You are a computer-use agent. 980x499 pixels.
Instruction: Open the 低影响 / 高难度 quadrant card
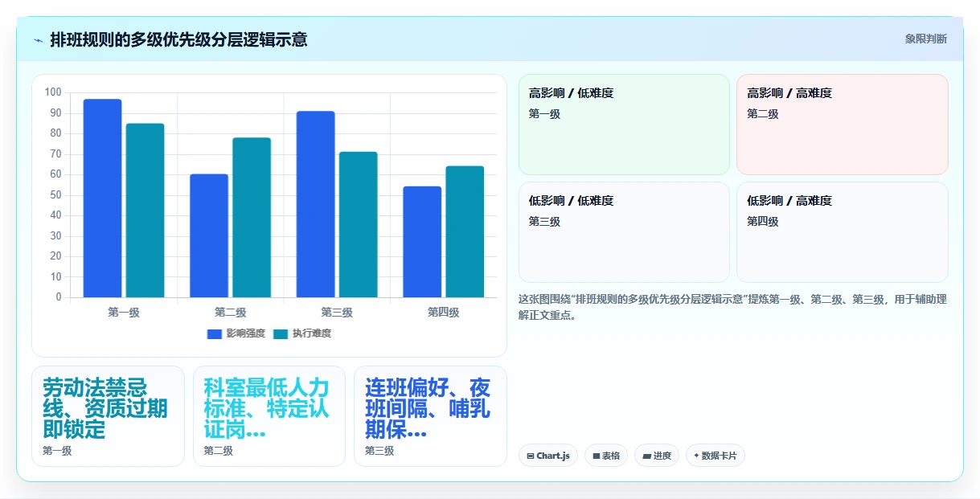coord(843,232)
